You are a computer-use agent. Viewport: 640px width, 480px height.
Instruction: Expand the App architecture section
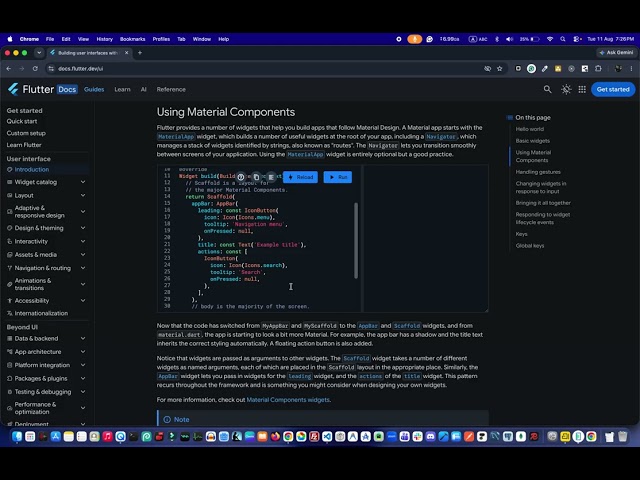click(83, 352)
